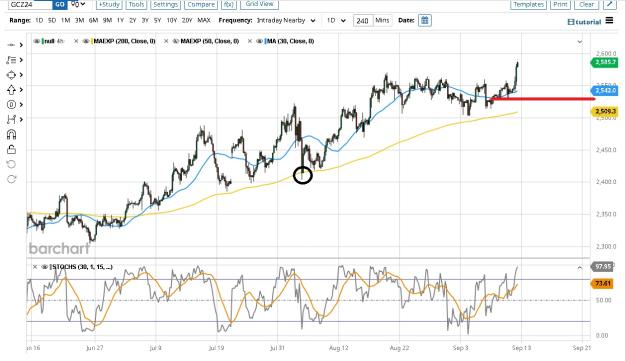Toggle visibility of STOCHS indicator
The width and height of the screenshot is (625, 361).
(44, 267)
